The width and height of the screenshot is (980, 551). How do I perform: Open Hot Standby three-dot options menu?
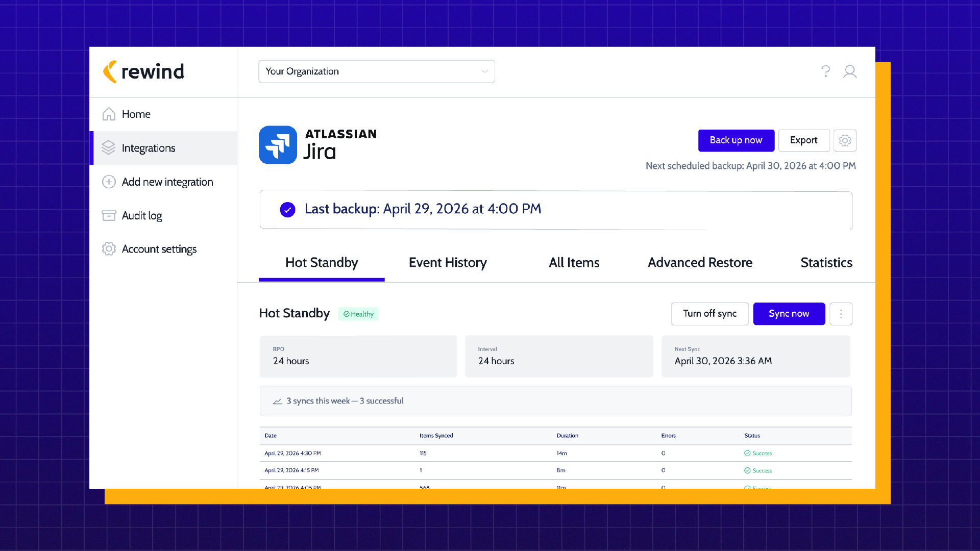click(841, 314)
